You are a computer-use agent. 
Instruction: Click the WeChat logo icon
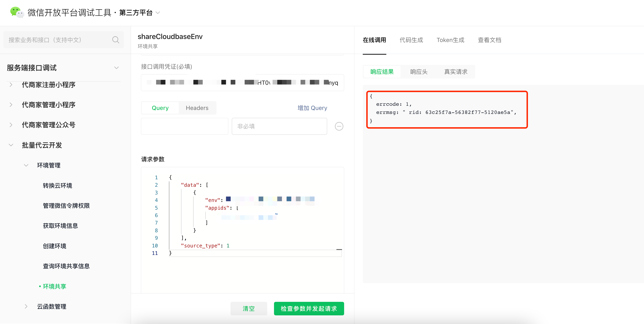coord(17,12)
